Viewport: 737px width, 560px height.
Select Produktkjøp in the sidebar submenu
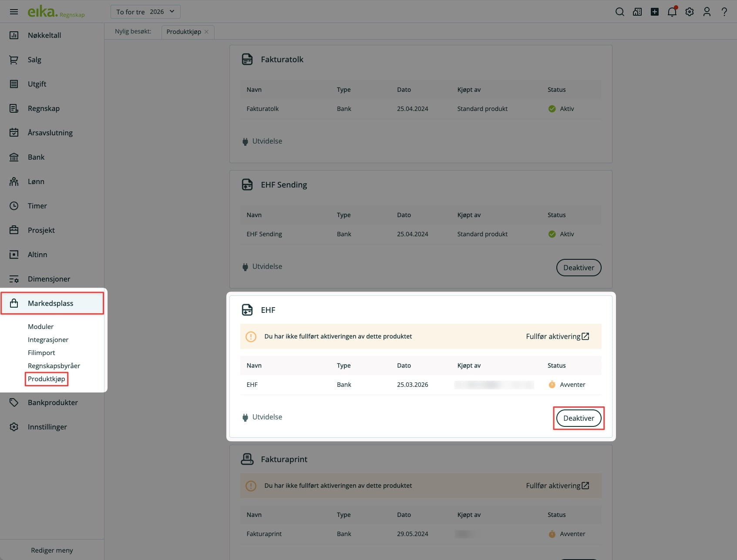point(47,379)
